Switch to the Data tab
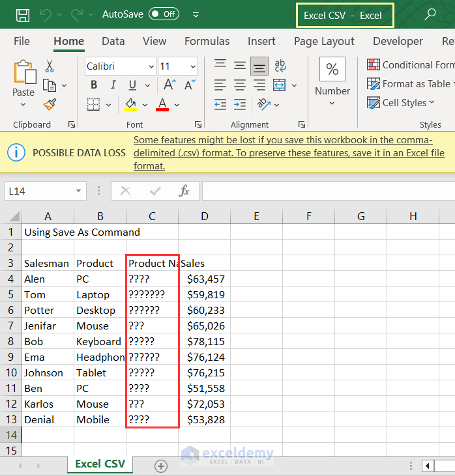Image resolution: width=455 pixels, height=476 pixels. 113,41
